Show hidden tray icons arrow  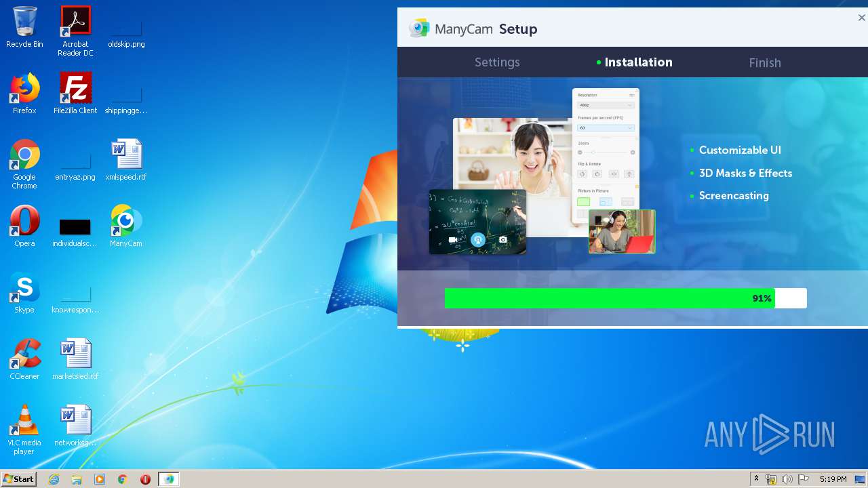(756, 479)
